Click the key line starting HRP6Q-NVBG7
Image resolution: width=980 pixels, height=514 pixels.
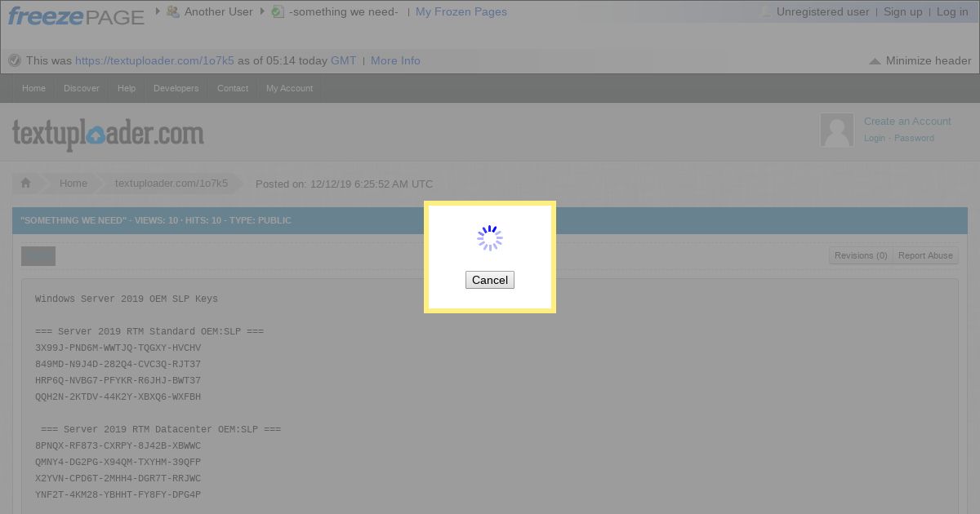point(118,380)
